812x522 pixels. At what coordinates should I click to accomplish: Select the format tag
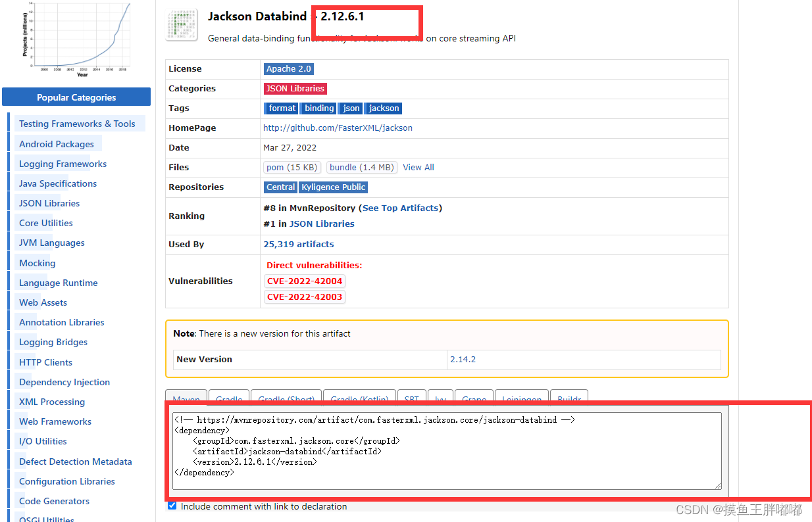[x=282, y=108]
